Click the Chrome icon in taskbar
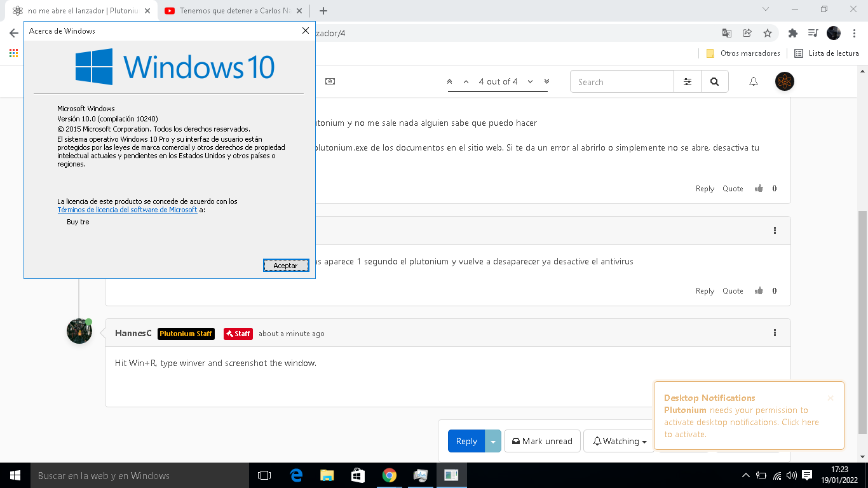 pyautogui.click(x=390, y=475)
